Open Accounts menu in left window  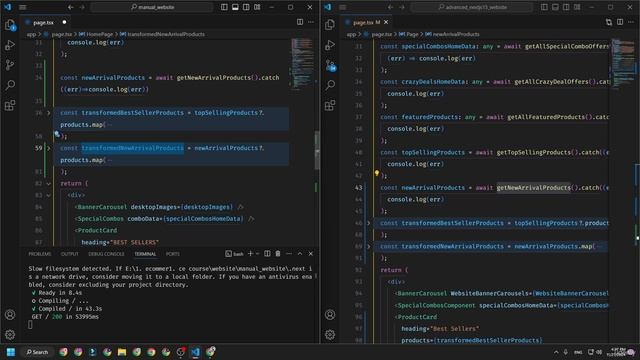[10, 315]
